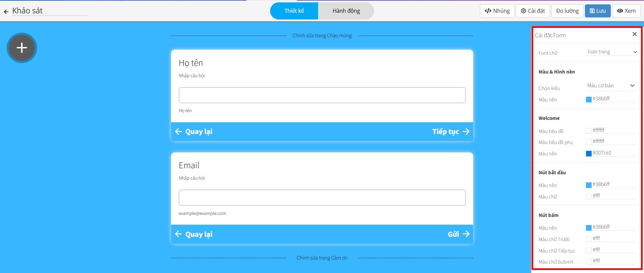
Task: Open Cài đặt settings with gear icon
Action: [x=533, y=11]
